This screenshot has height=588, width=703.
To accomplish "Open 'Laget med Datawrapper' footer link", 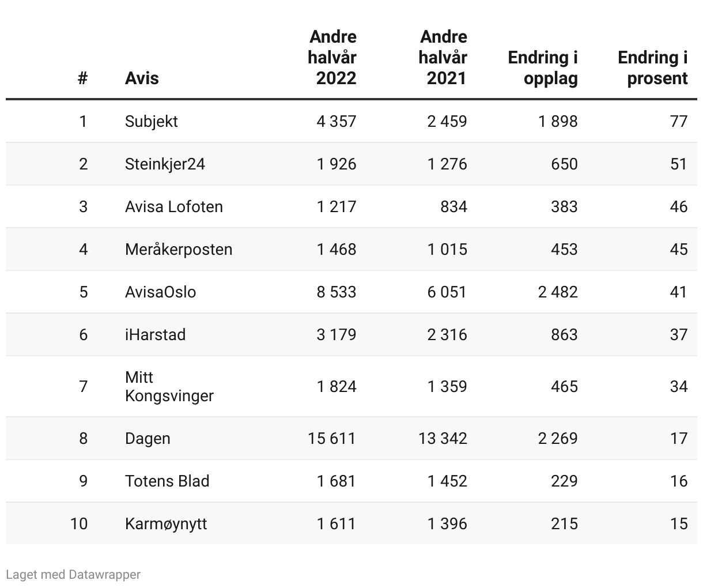I will click(73, 574).
